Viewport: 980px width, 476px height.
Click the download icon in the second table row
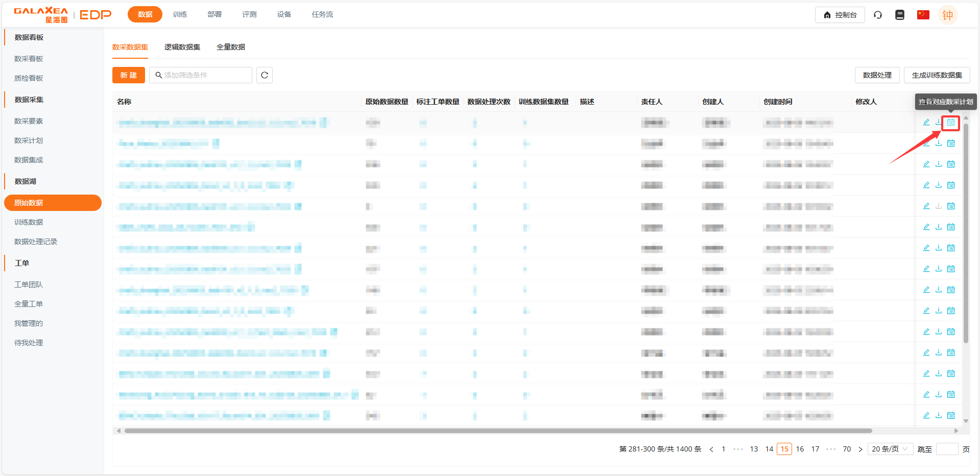(938, 144)
